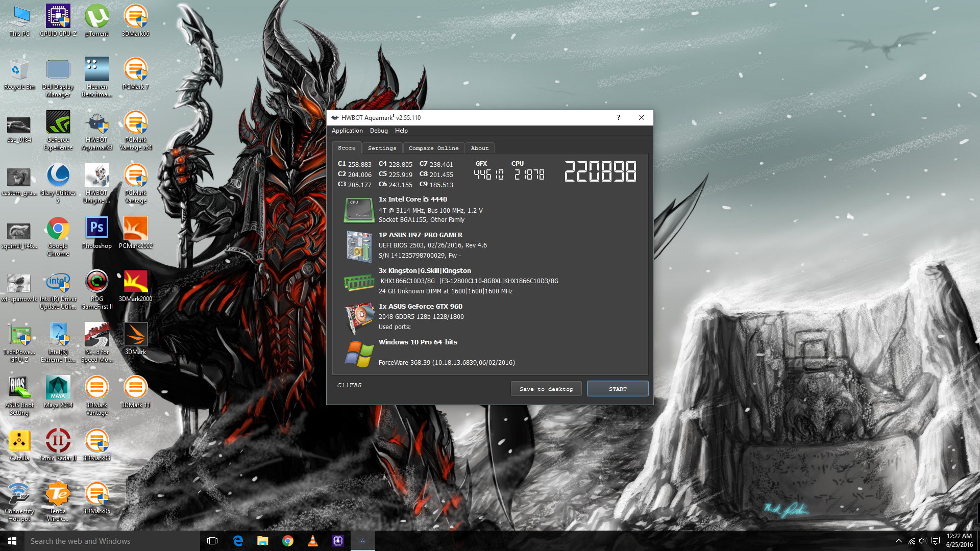980x551 pixels.
Task: Click the ASUS H97 motherboard icon
Action: click(x=359, y=246)
